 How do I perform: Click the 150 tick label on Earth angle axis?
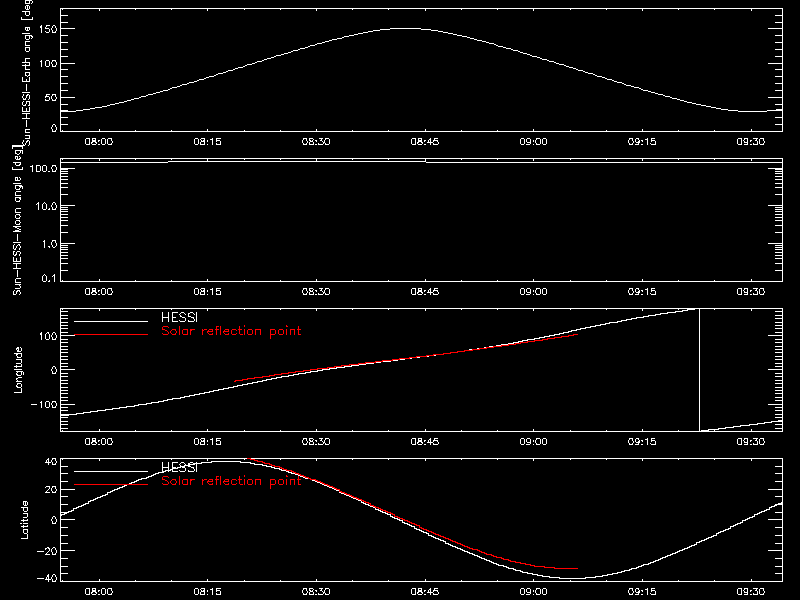coord(47,29)
